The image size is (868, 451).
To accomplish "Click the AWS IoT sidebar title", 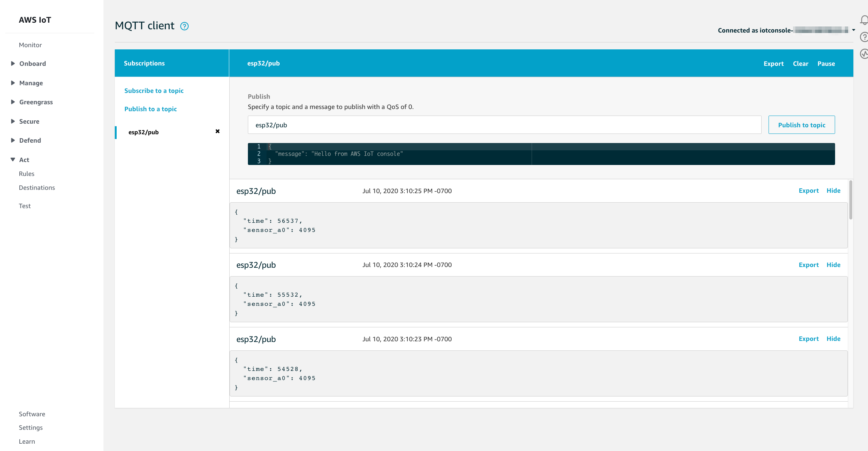I will pyautogui.click(x=35, y=20).
